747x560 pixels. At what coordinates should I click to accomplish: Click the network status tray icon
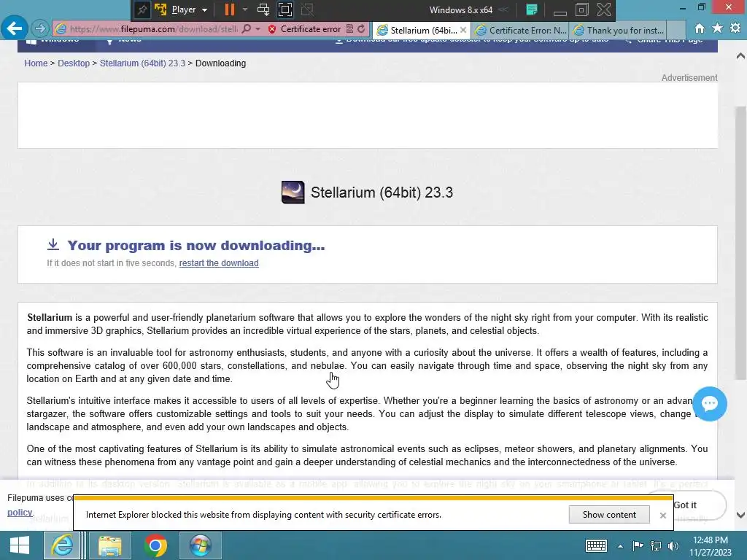tap(656, 545)
